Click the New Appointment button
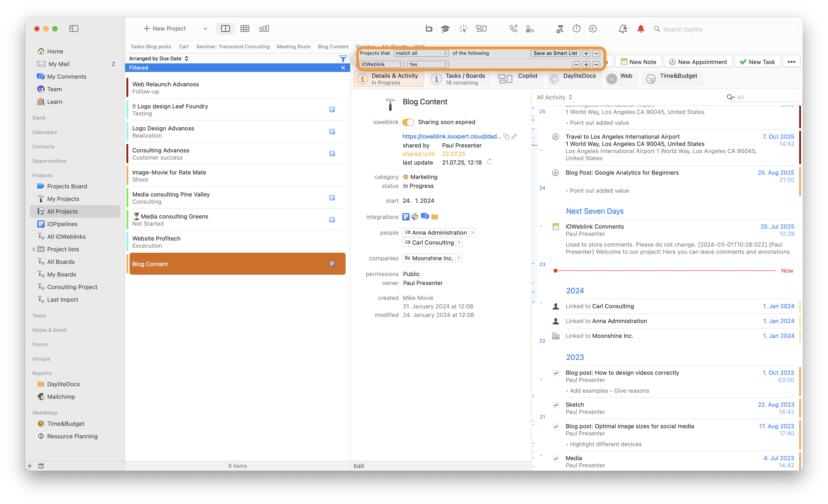This screenshot has width=828, height=504. tap(698, 62)
